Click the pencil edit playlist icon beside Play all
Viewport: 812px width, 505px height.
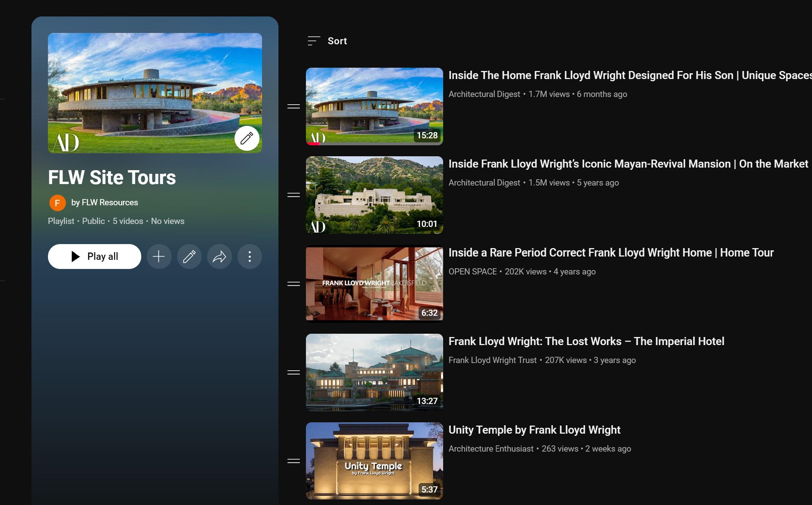tap(189, 257)
